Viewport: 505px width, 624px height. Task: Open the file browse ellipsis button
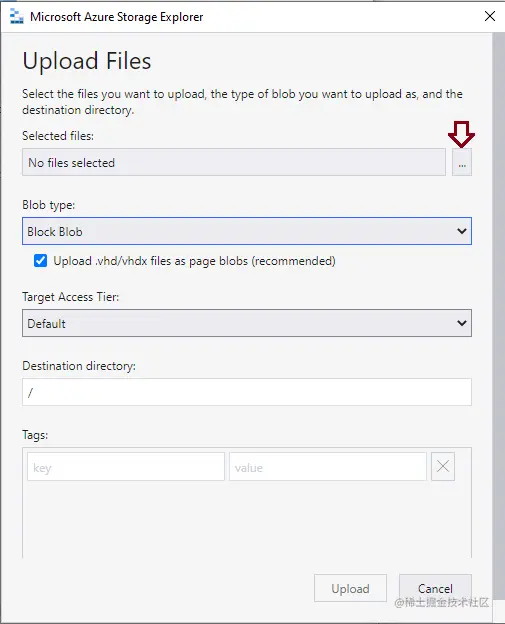[462, 162]
